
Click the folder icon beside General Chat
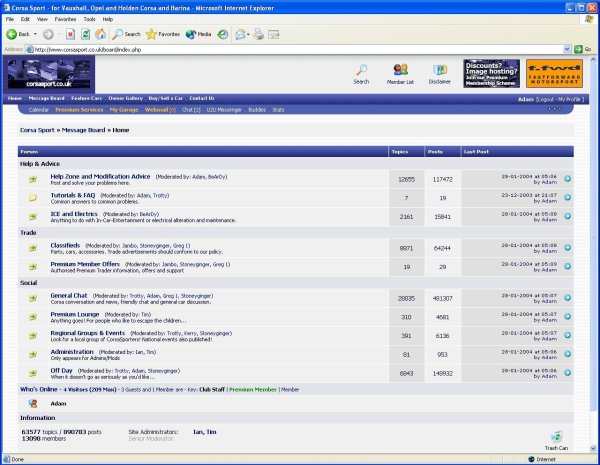pyautogui.click(x=33, y=298)
